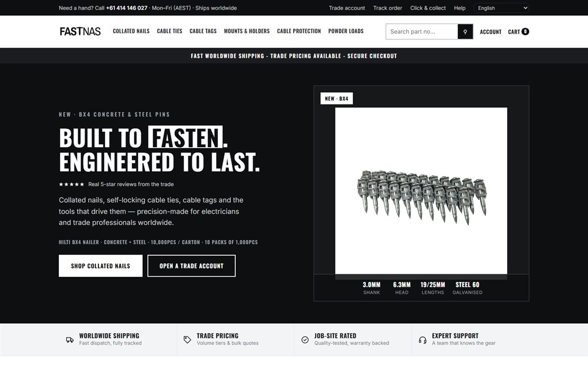The image size is (588, 368).
Task: Click the Track order link
Action: pos(388,8)
